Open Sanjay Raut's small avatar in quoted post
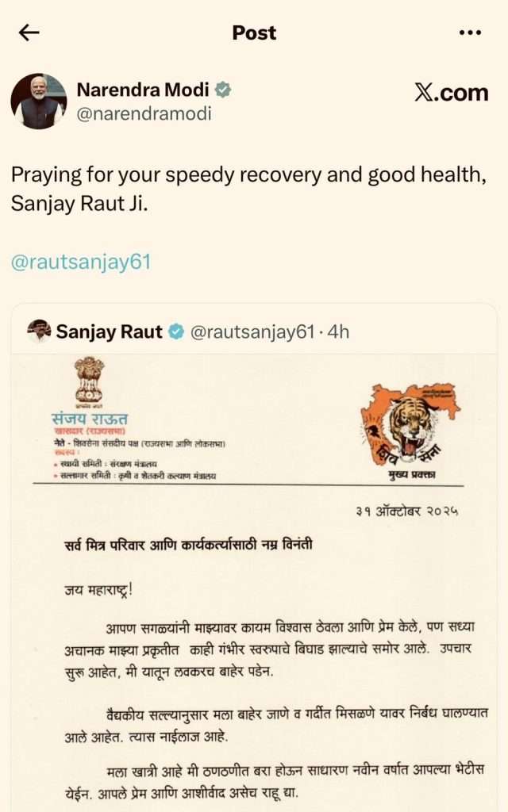 (x=39, y=331)
